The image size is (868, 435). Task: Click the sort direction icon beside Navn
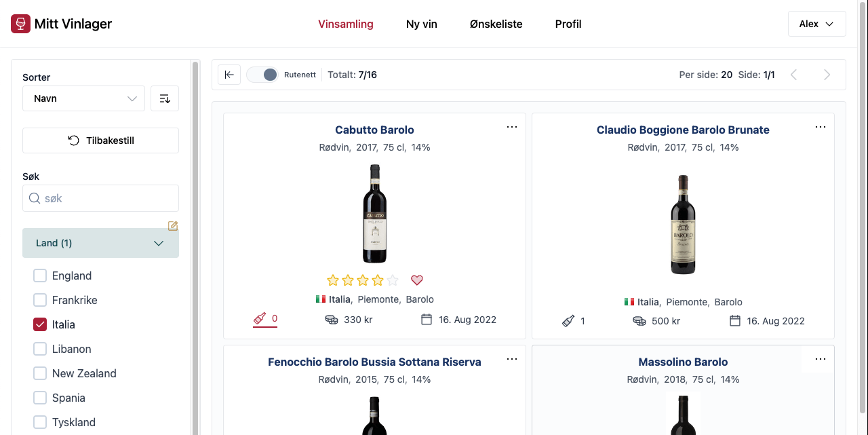[165, 98]
